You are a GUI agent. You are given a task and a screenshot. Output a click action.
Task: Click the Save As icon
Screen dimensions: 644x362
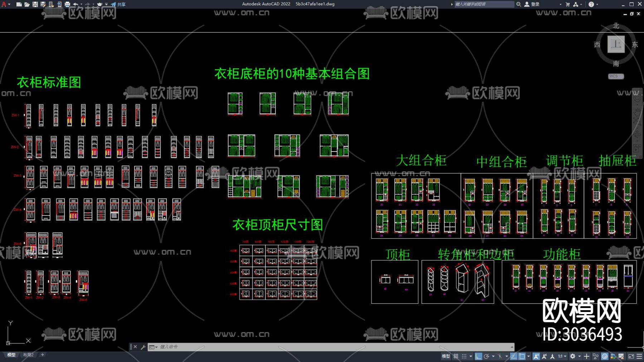point(43,4)
